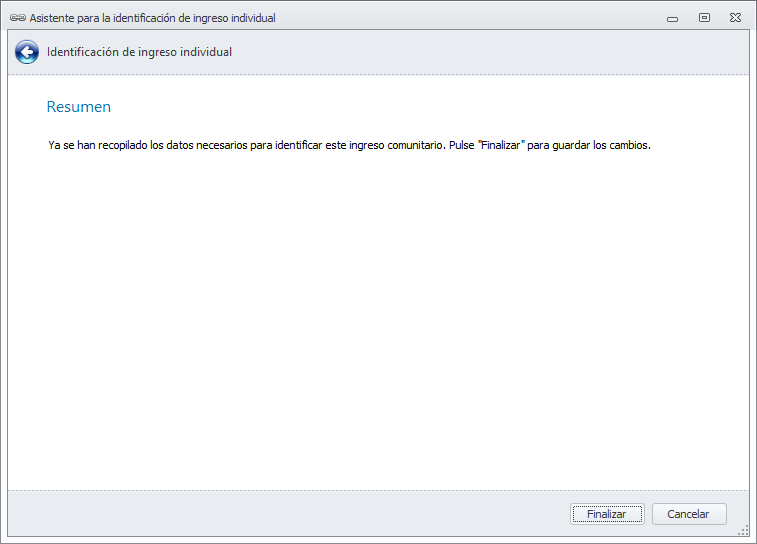This screenshot has height=544, width=757.
Task: Click the resize grip in bottom-right corner
Action: [744, 531]
